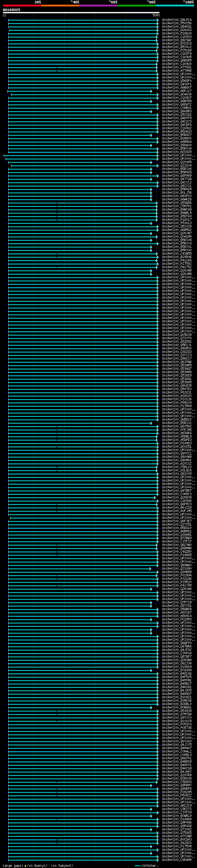This screenshot has width=197, height=868.
Task: Click hit label UniRef100_C1K9U3
Action: 176,37
